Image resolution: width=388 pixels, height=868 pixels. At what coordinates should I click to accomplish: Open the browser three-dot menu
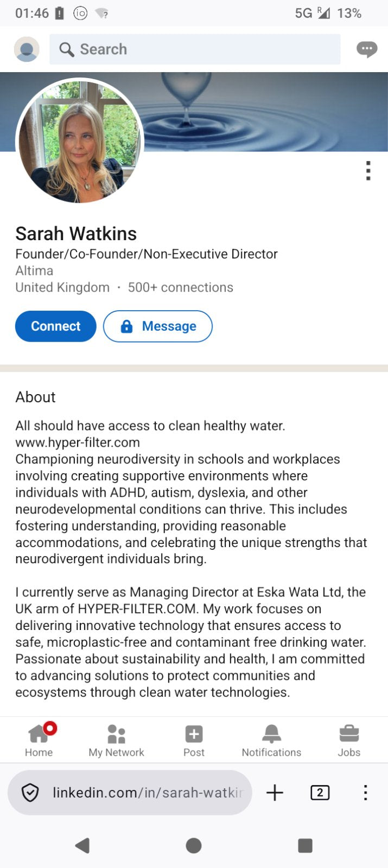click(366, 793)
